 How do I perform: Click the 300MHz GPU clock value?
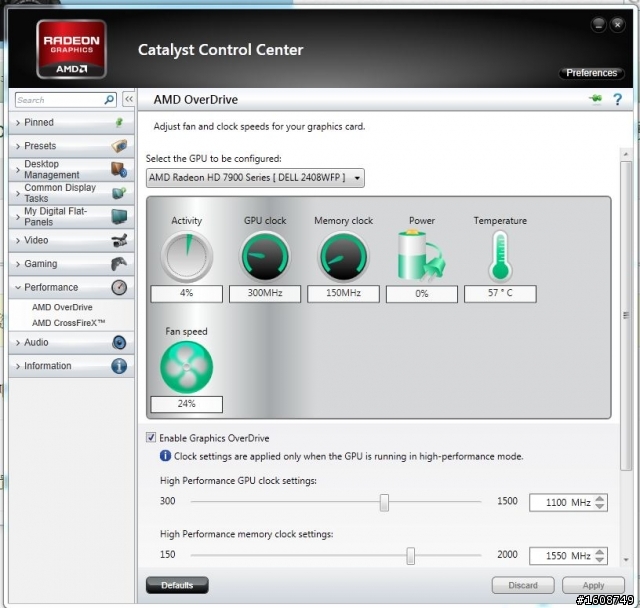tap(265, 293)
